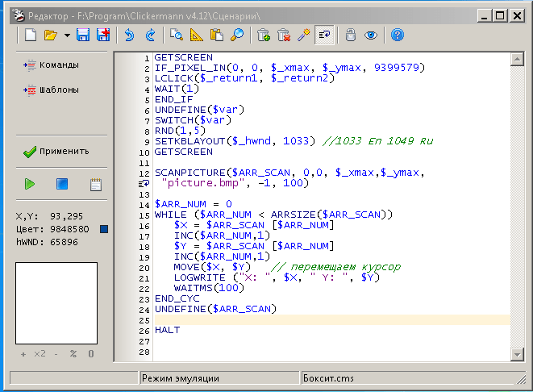Viewport: 533px width, 392px height.
Task: Create a new script file
Action: point(31,35)
